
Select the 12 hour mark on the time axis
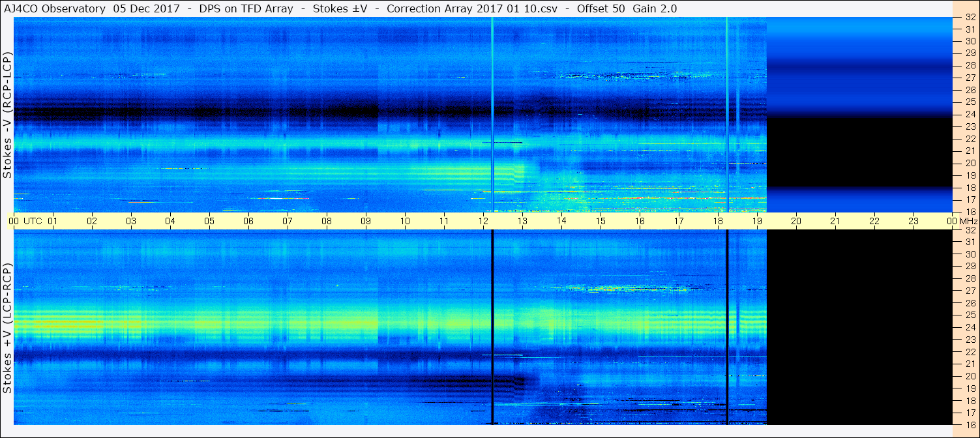point(483,221)
